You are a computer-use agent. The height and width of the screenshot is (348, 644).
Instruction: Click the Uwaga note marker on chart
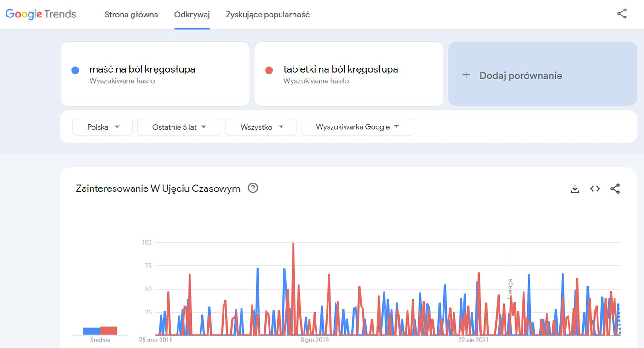coord(510,289)
